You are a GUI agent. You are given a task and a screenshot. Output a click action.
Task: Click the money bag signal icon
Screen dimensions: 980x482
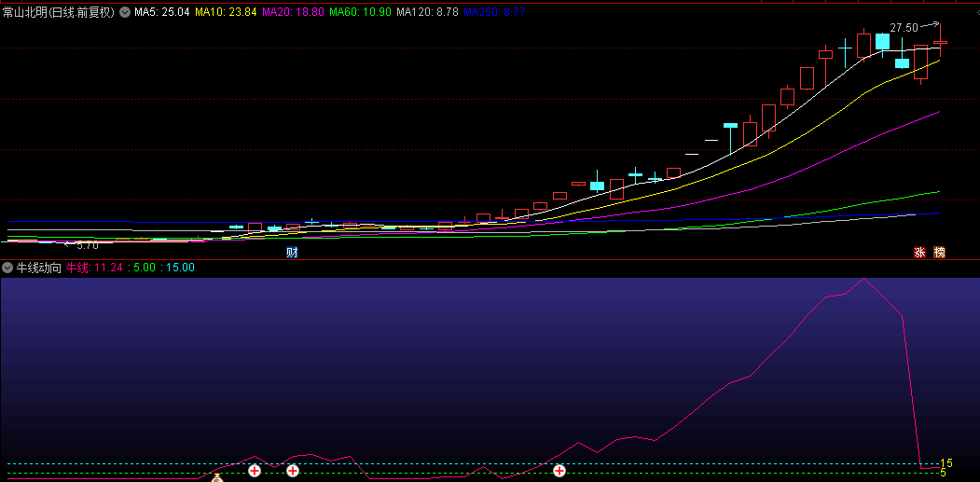click(217, 477)
